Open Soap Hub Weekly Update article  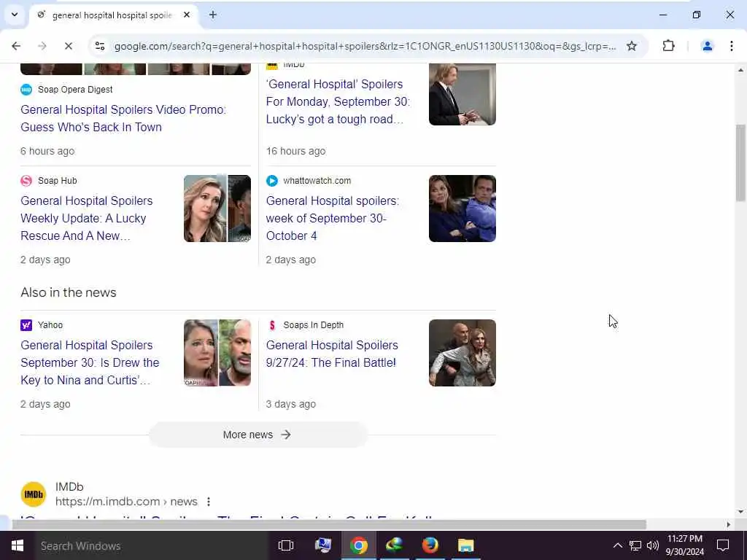(86, 218)
